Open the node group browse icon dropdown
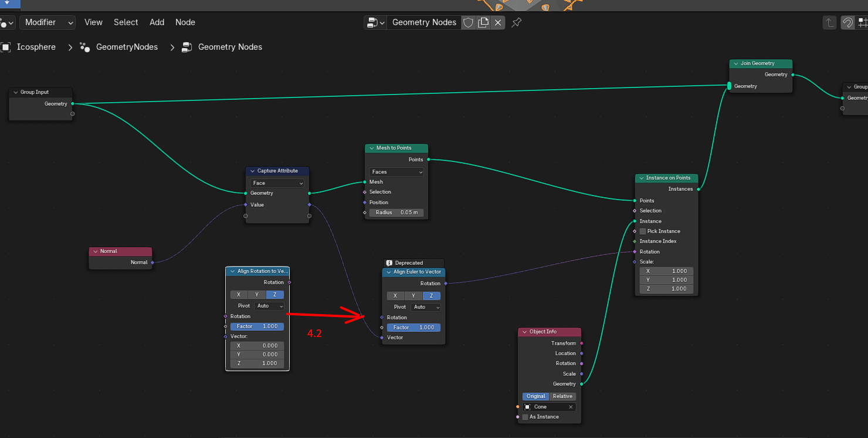868x438 pixels. pyautogui.click(x=375, y=22)
